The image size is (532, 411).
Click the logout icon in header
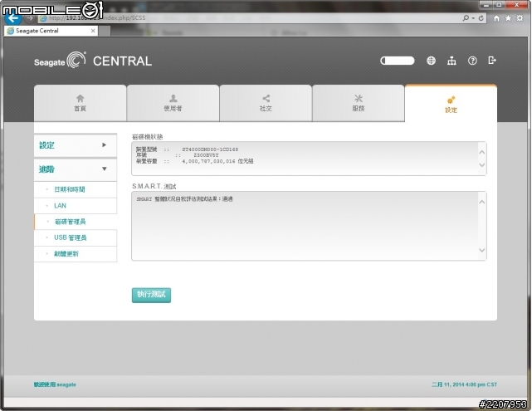[492, 61]
